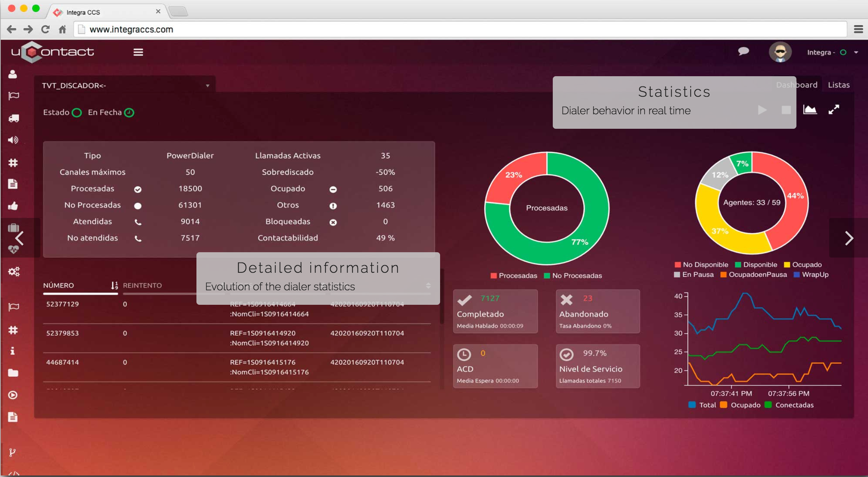Open the Abandonado 23 stat card
Viewport: 868px width, 477px height.
coord(598,311)
